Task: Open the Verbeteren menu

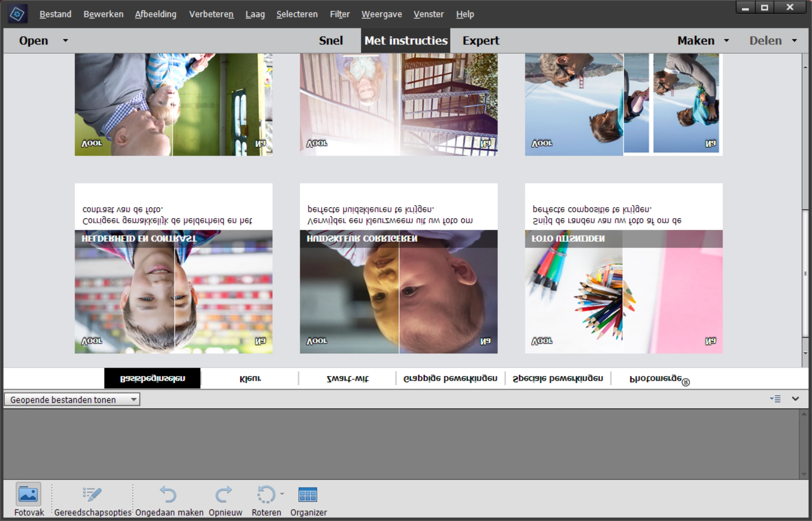Action: (211, 14)
